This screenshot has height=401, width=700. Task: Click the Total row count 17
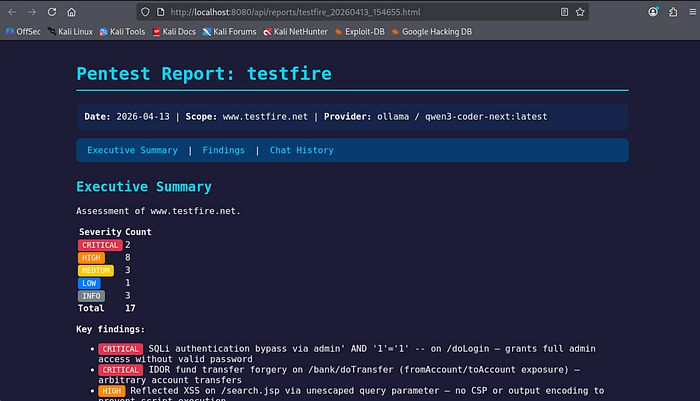pos(130,308)
